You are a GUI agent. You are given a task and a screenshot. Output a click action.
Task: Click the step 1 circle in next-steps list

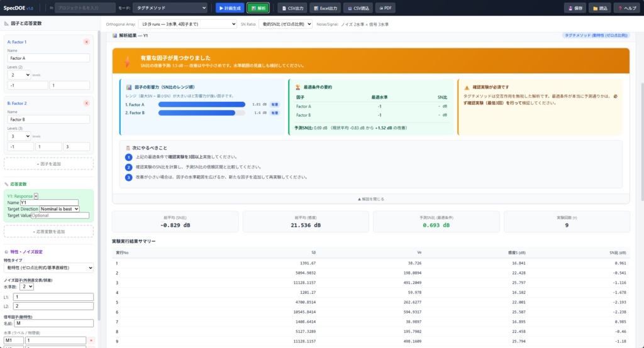[128, 157]
